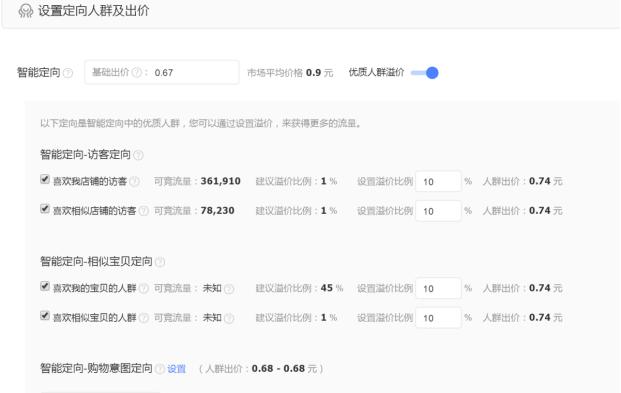Click the 0.68 - 0.68 元 人群出价 range

click(x=284, y=368)
